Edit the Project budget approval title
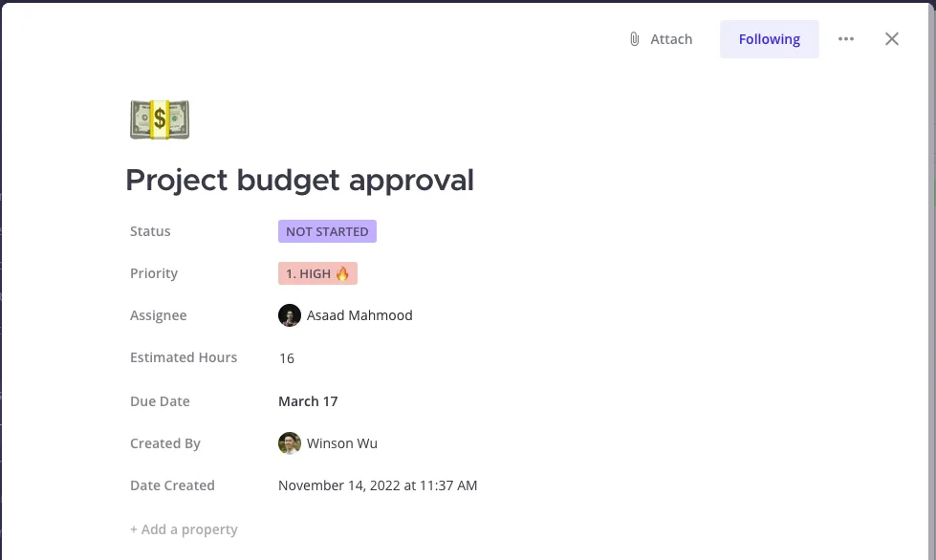The height and width of the screenshot is (560, 936). tap(299, 180)
